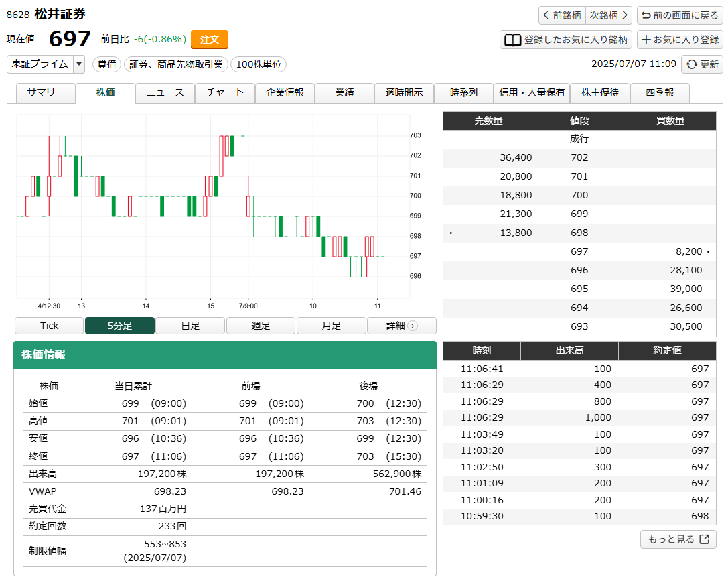Switch to 企業情報 tab
Viewport: 728px width, 585px height.
(x=285, y=93)
